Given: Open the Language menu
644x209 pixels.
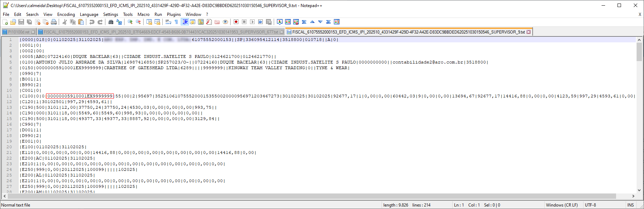Looking at the screenshot, I should [x=89, y=14].
